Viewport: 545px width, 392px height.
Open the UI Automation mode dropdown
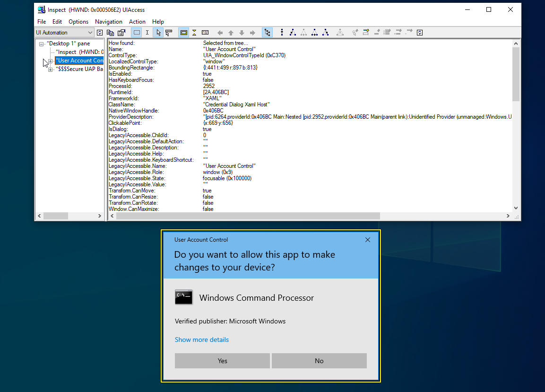point(64,33)
